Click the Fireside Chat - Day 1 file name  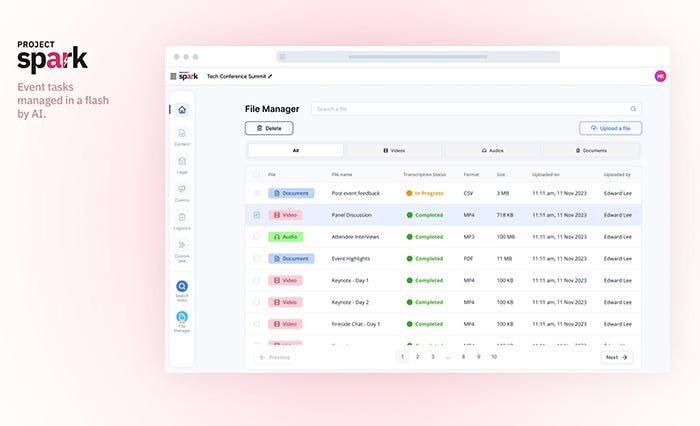tap(356, 324)
